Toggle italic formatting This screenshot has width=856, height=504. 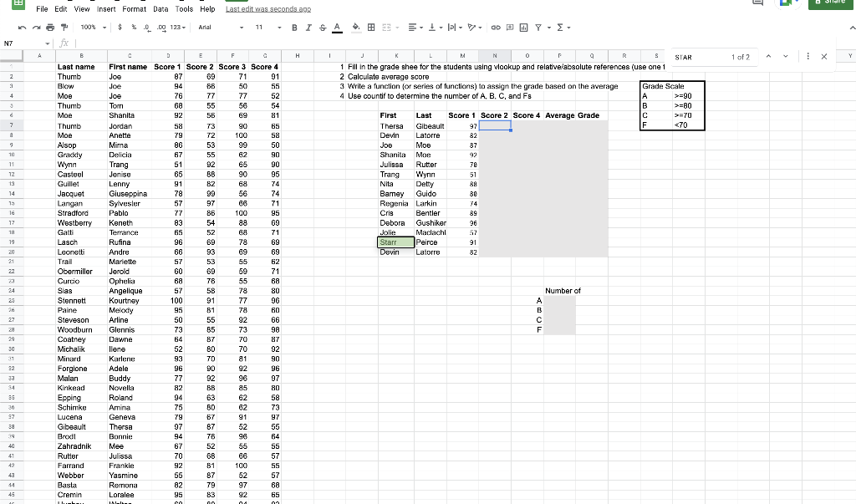[x=307, y=27]
